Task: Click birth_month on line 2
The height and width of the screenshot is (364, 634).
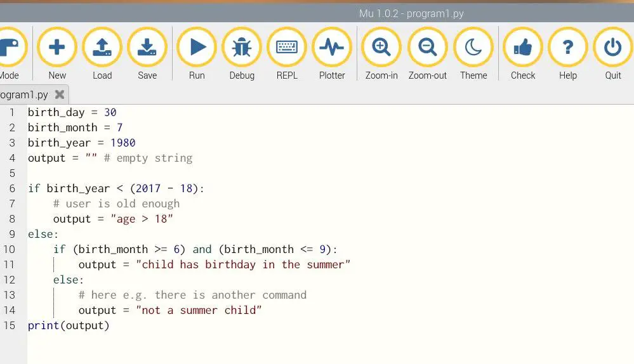Action: (x=63, y=127)
